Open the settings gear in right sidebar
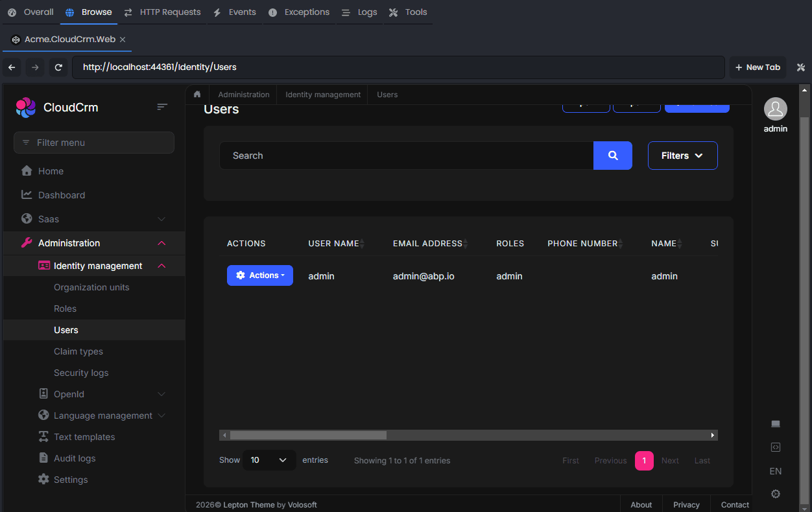The height and width of the screenshot is (512, 812). (x=775, y=494)
